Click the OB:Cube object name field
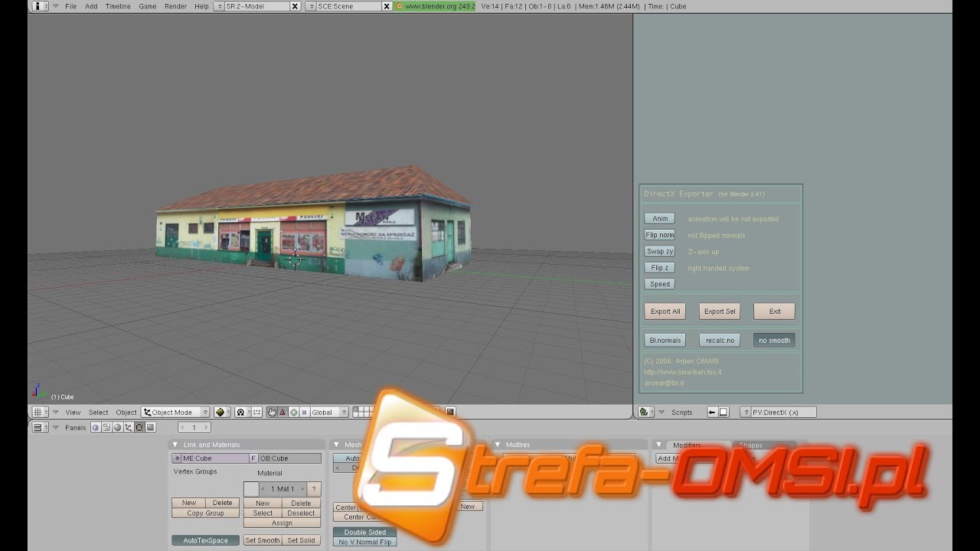The width and height of the screenshot is (980, 551). (289, 458)
